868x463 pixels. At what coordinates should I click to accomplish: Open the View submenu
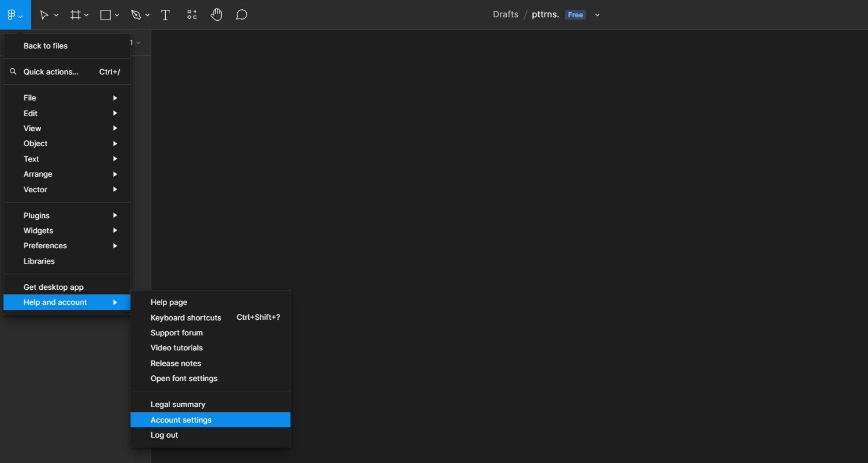coord(67,128)
